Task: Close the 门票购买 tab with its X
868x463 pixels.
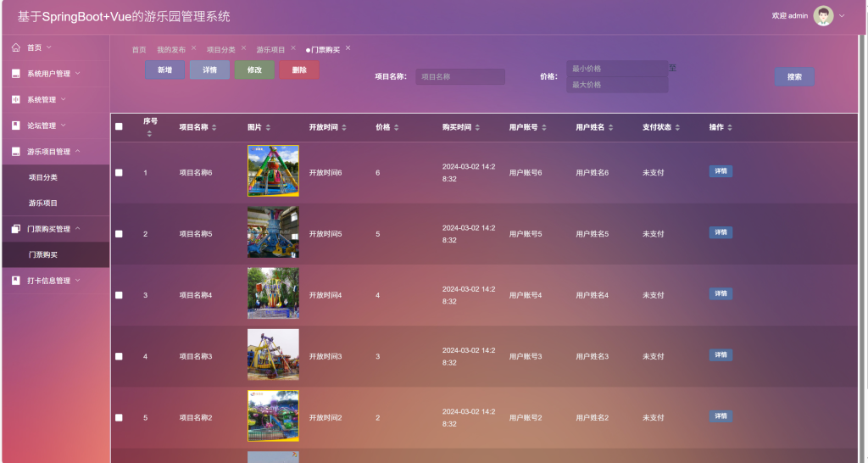Action: [x=348, y=48]
